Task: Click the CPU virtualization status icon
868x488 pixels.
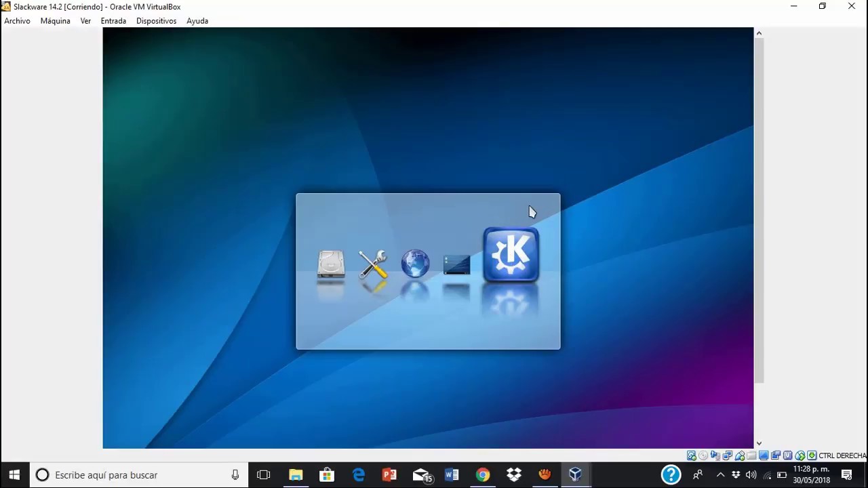Action: point(787,455)
